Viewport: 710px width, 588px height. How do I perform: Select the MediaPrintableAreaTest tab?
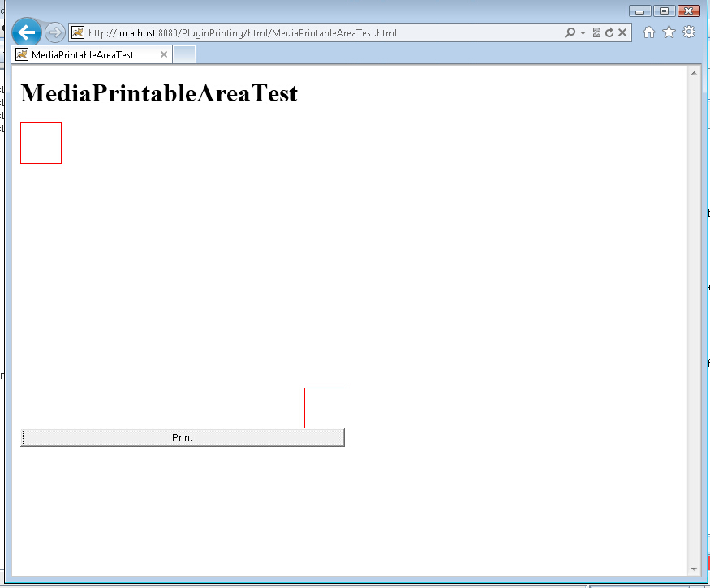[x=82, y=55]
